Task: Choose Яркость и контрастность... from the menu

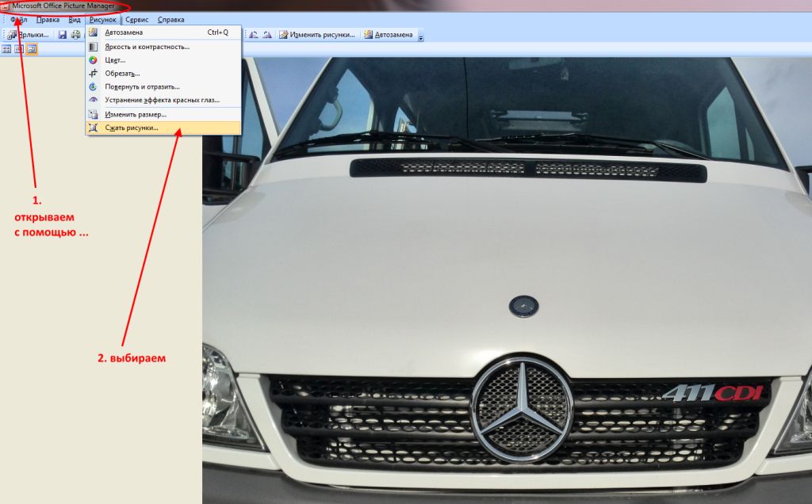Action: [x=163, y=47]
